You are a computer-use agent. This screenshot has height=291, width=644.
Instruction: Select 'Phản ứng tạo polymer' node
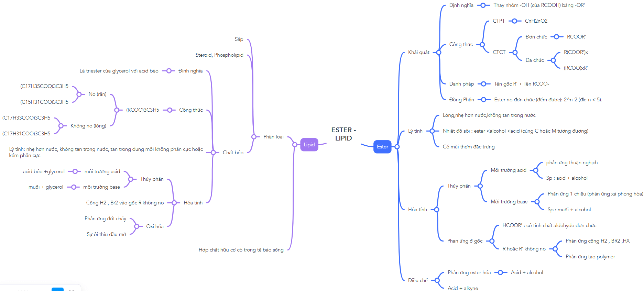point(590,257)
